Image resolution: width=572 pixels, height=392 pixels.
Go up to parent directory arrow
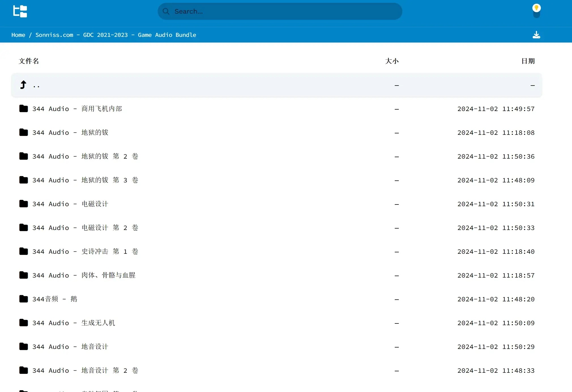click(24, 85)
